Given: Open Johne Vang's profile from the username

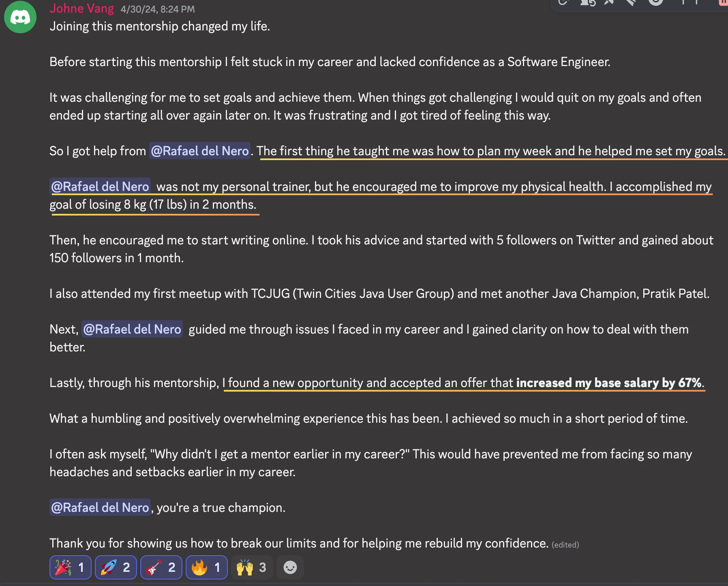Looking at the screenshot, I should click(81, 9).
